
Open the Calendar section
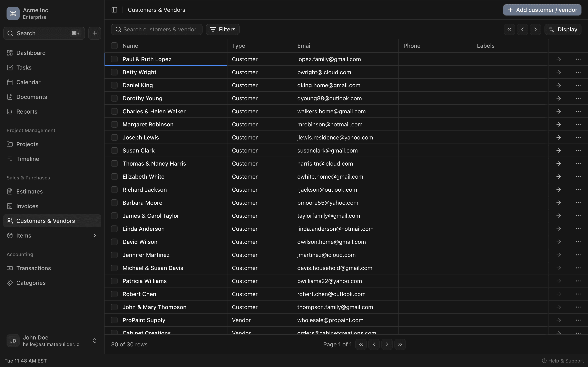[28, 82]
